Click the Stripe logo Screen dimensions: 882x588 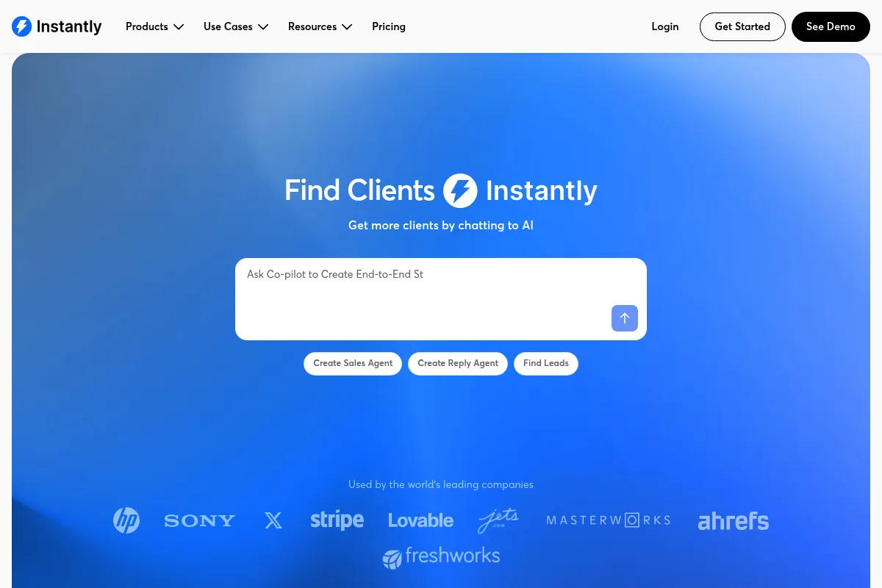coord(337,520)
